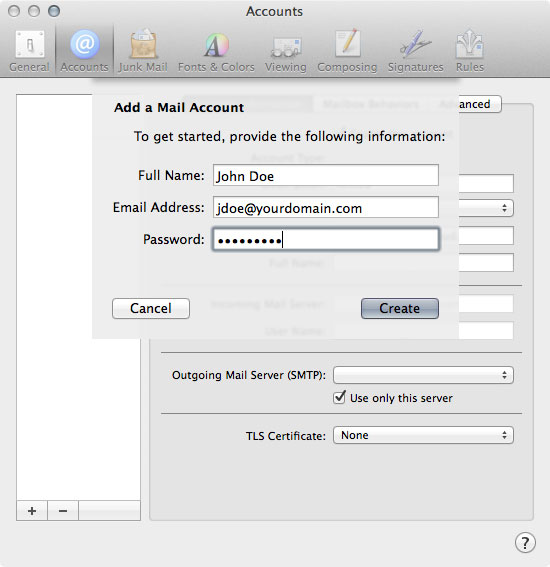Switch to the Advanced tab
Screen dimensions: 550x567
click(479, 104)
